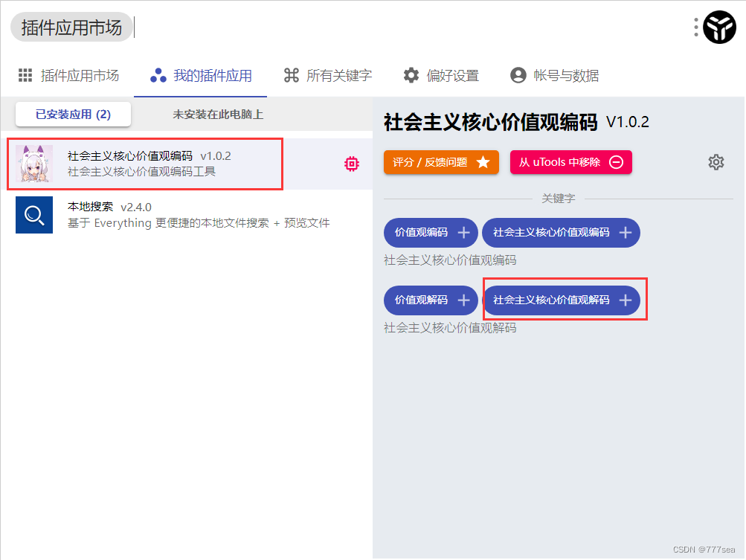Click description 基于 Everything 更便捷的本地文件搜索
The height and width of the screenshot is (560, 746).
(x=199, y=222)
